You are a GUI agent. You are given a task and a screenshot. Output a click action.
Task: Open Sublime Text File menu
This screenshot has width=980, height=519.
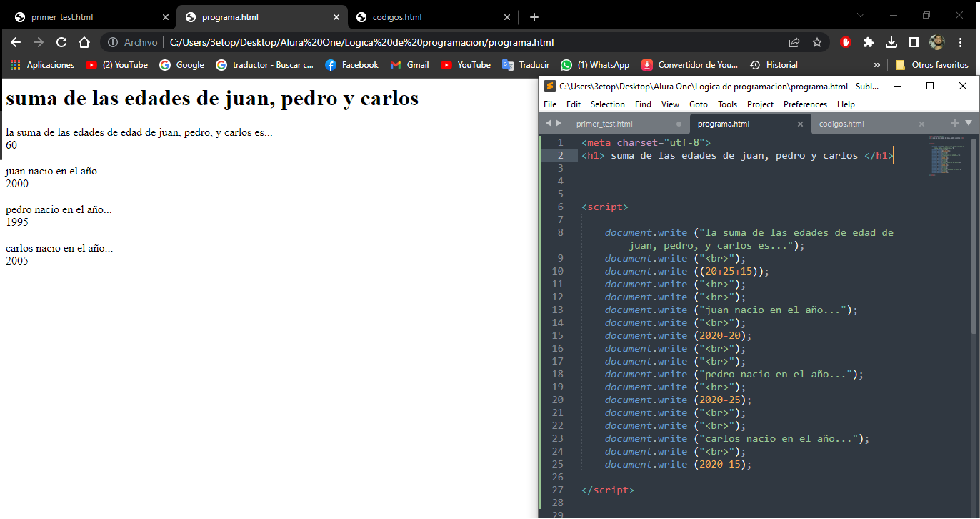pyautogui.click(x=550, y=104)
